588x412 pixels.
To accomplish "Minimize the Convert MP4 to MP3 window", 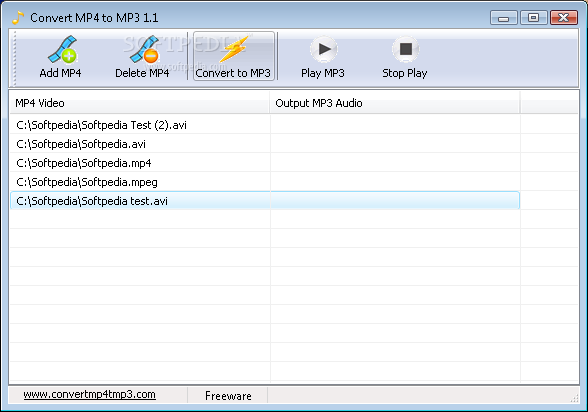I will tap(503, 18).
